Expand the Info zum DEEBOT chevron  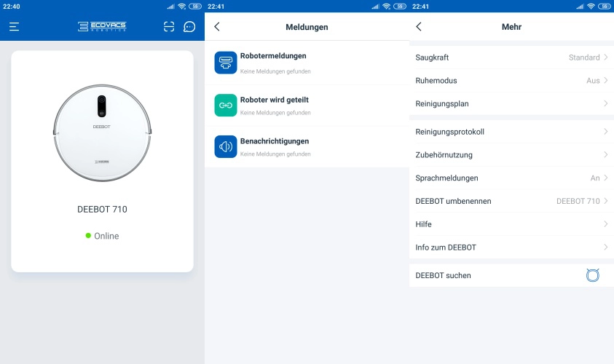click(x=605, y=247)
